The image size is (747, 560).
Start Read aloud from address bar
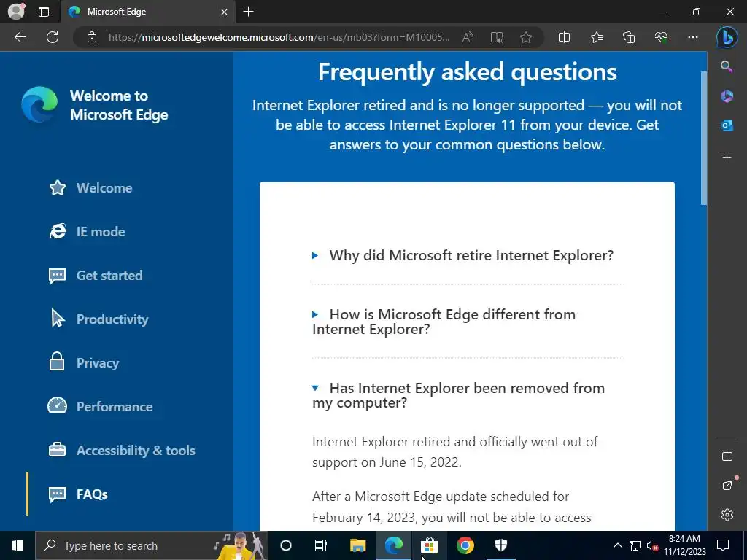468,37
